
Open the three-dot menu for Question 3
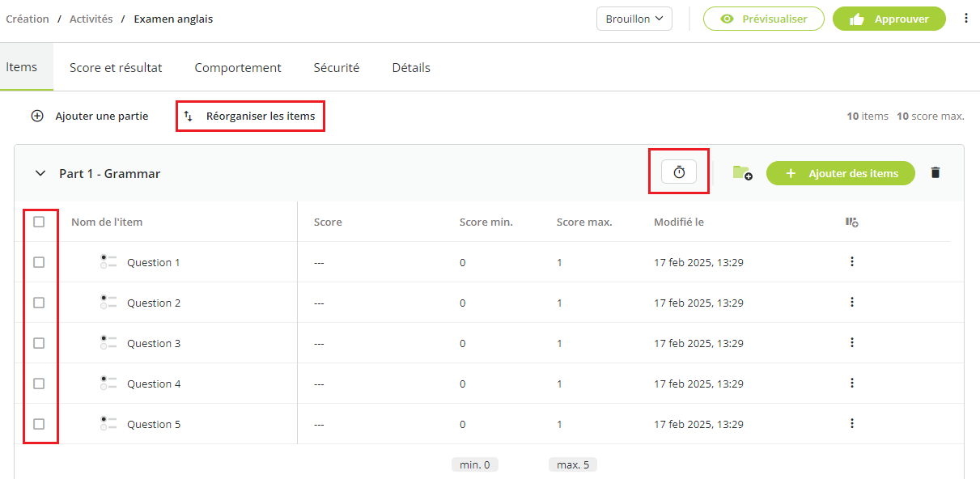[851, 342]
